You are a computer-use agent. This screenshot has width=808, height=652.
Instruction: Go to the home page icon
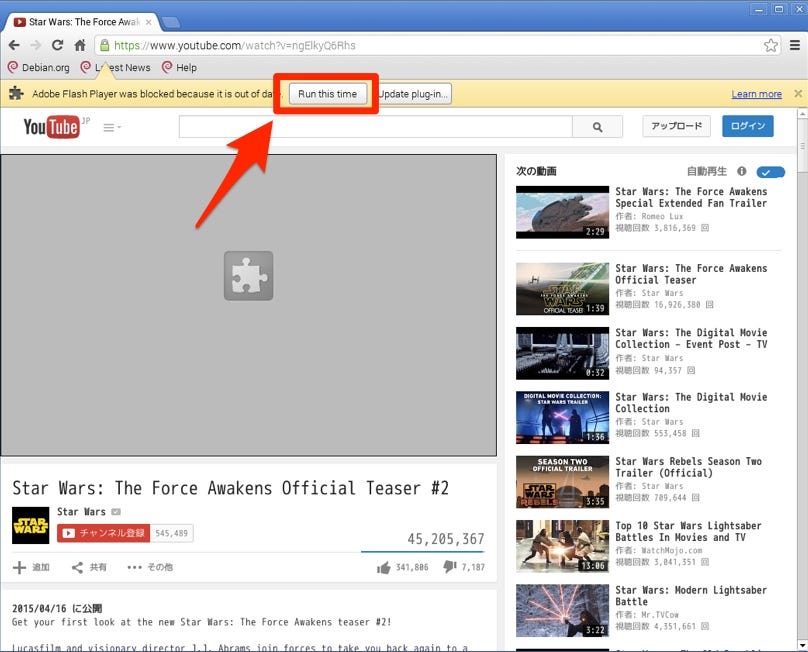click(79, 45)
